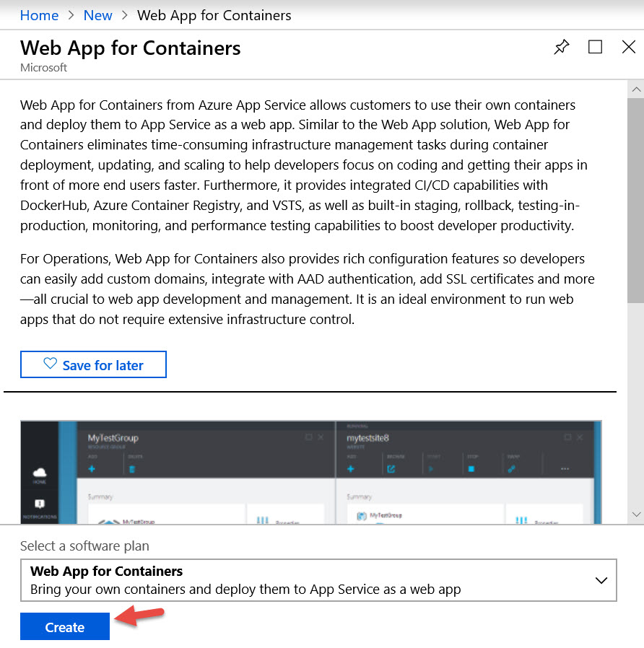The image size is (644, 648).
Task: Click the Create button
Action: [65, 626]
